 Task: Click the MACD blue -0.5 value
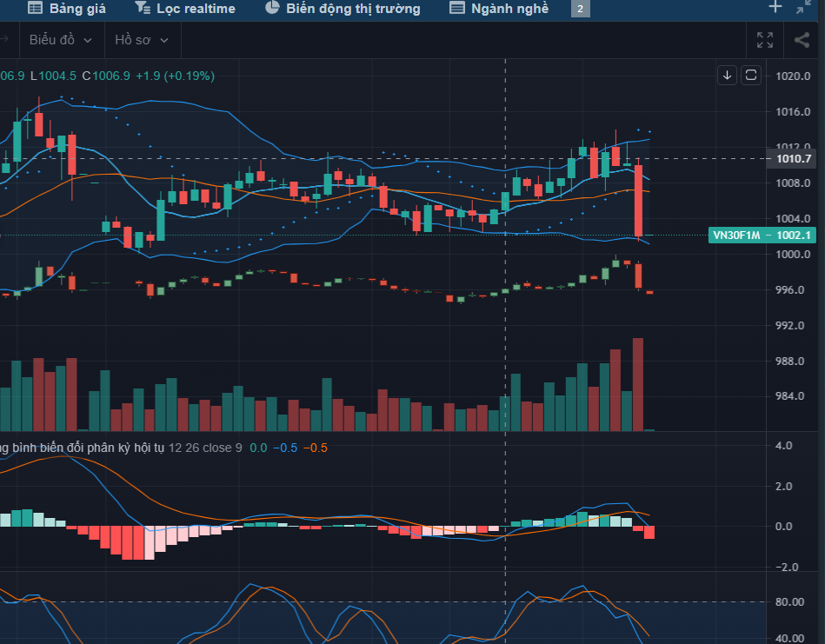tap(285, 448)
